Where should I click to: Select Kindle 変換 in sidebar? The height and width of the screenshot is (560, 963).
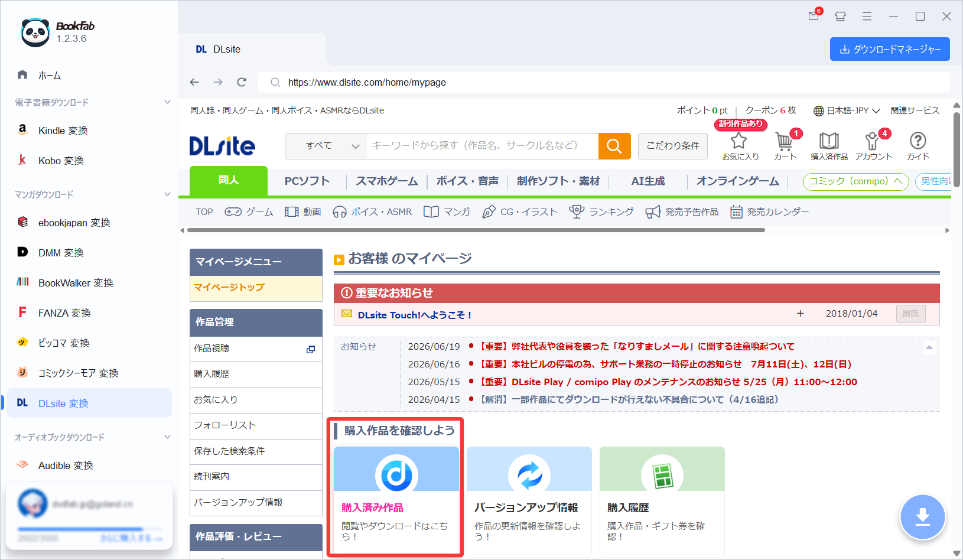(89, 131)
